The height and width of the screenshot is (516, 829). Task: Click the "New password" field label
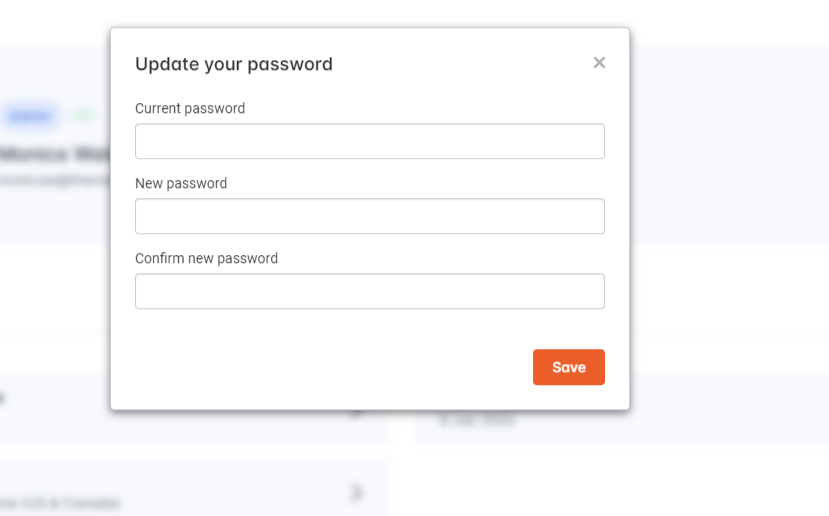[x=181, y=183]
